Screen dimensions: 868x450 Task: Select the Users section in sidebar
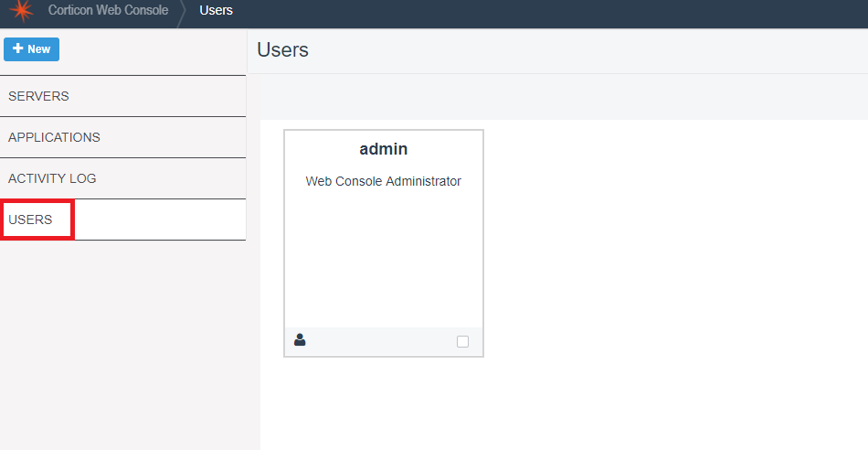tap(123, 220)
